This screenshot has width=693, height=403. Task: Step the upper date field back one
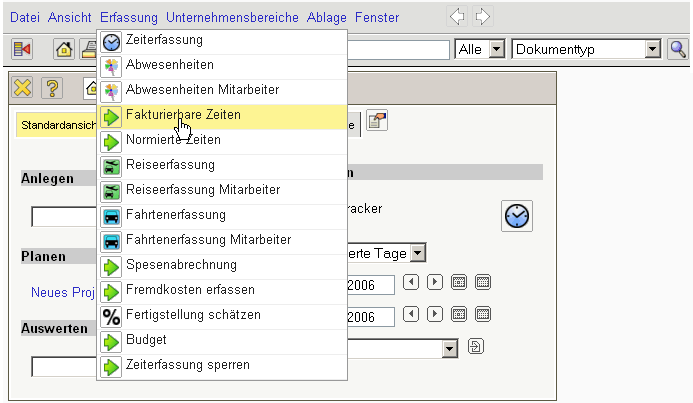410,283
